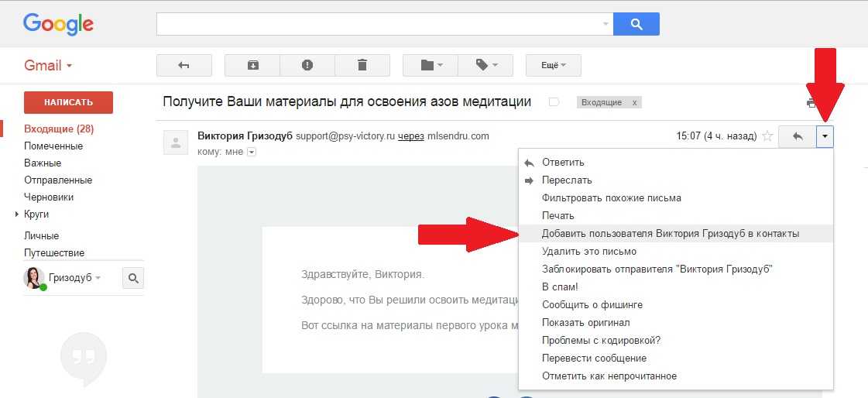Click the sender's blank avatar icon
The image size is (868, 398).
176,143
